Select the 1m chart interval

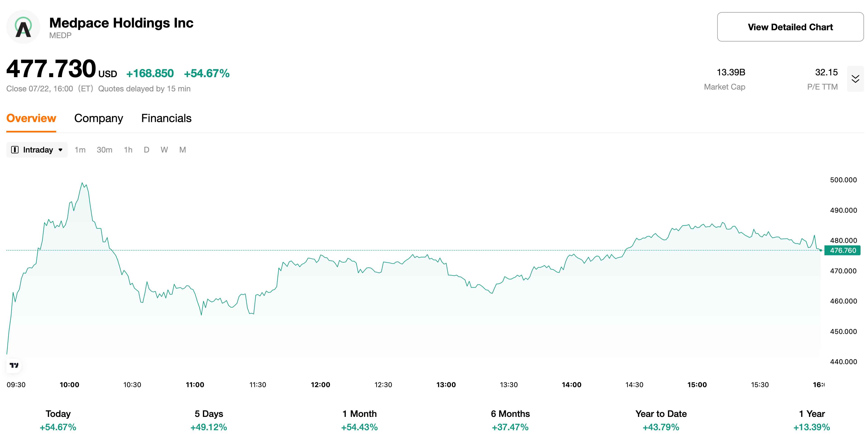click(x=80, y=150)
